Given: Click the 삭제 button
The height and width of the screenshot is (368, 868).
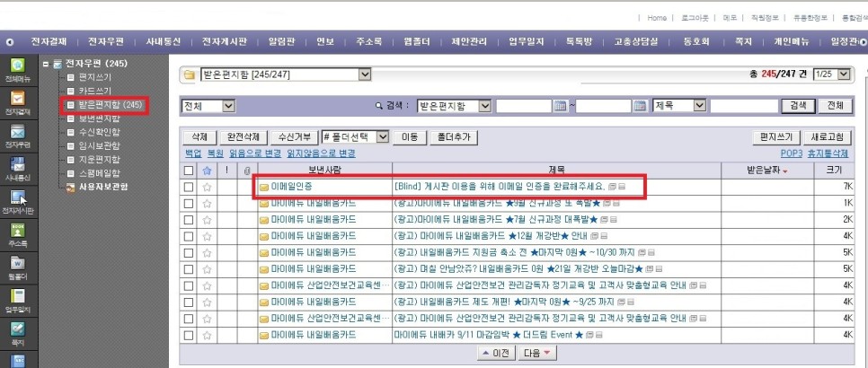Looking at the screenshot, I should point(199,137).
